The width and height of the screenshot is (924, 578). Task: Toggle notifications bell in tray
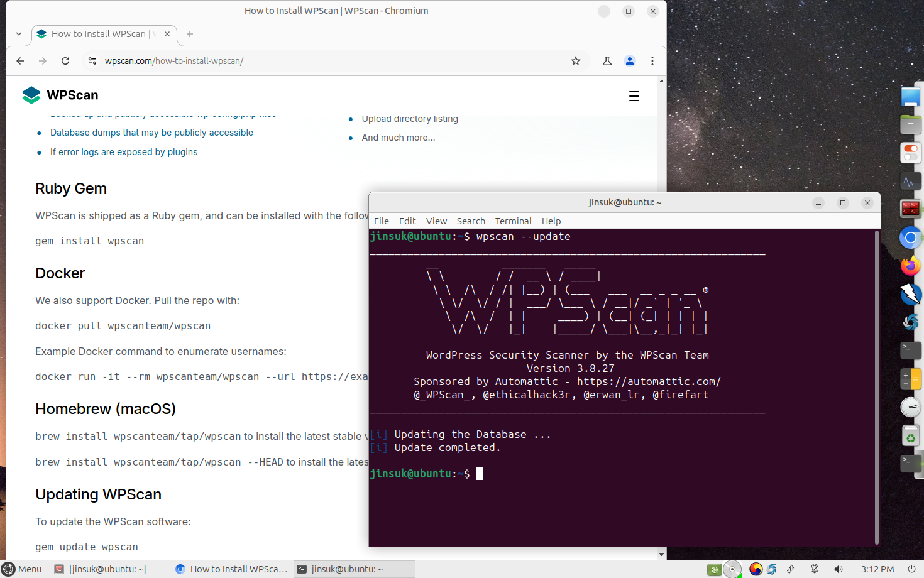tap(815, 569)
